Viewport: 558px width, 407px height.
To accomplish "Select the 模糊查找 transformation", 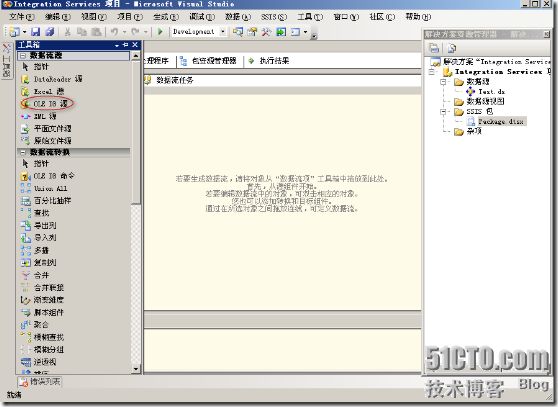I will [x=42, y=337].
